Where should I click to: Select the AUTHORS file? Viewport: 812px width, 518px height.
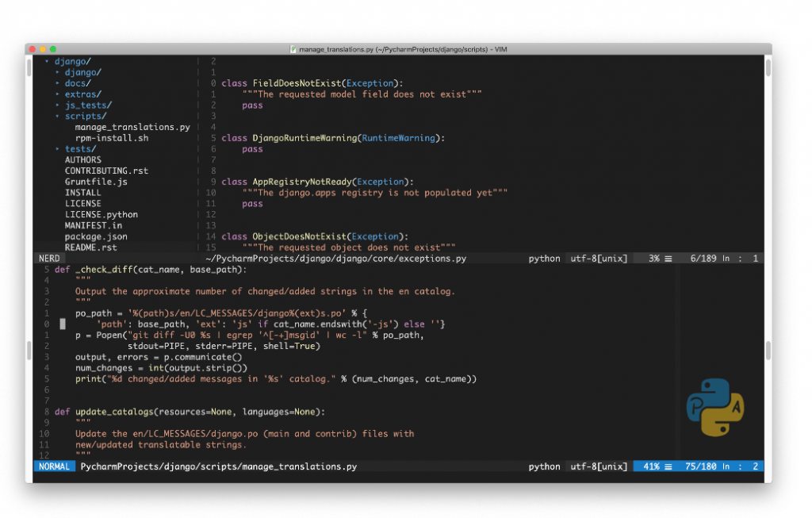(82, 159)
